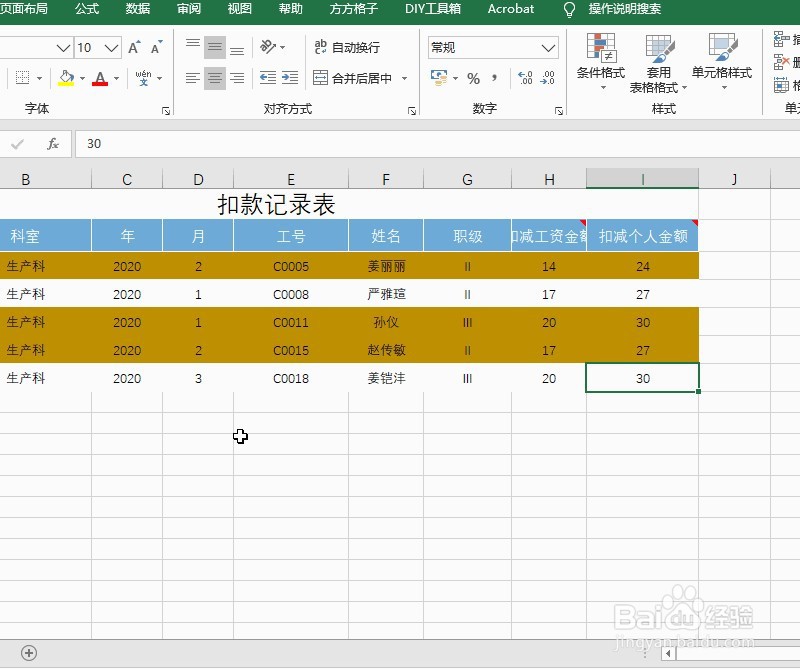Select the center alignment icon
800x670 pixels.
click(215, 77)
